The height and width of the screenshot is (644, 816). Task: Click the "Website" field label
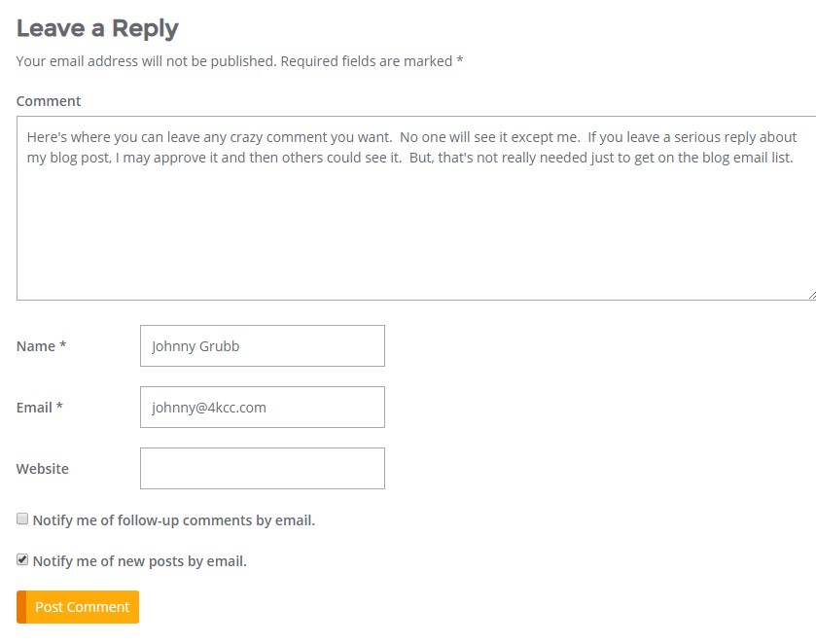tap(43, 469)
